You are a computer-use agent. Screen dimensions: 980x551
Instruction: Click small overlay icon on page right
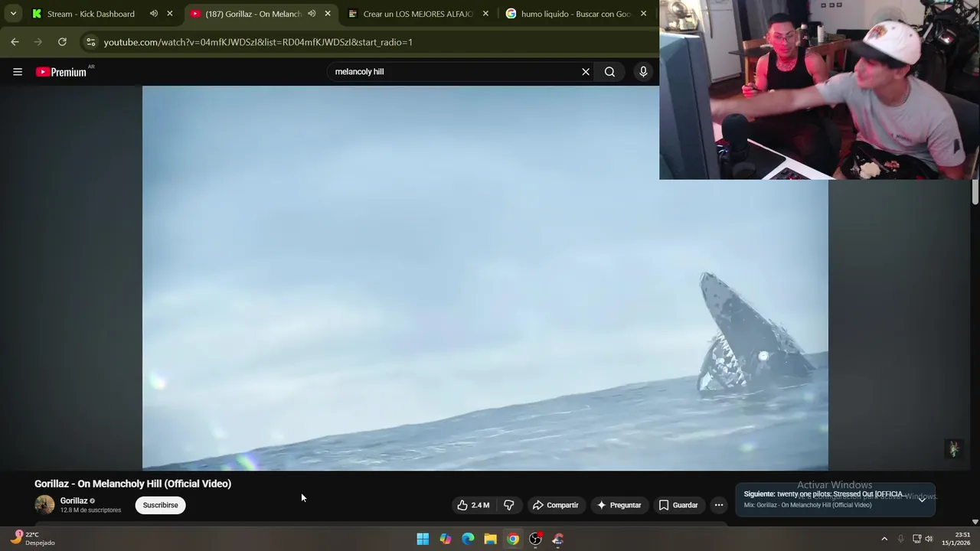click(953, 449)
